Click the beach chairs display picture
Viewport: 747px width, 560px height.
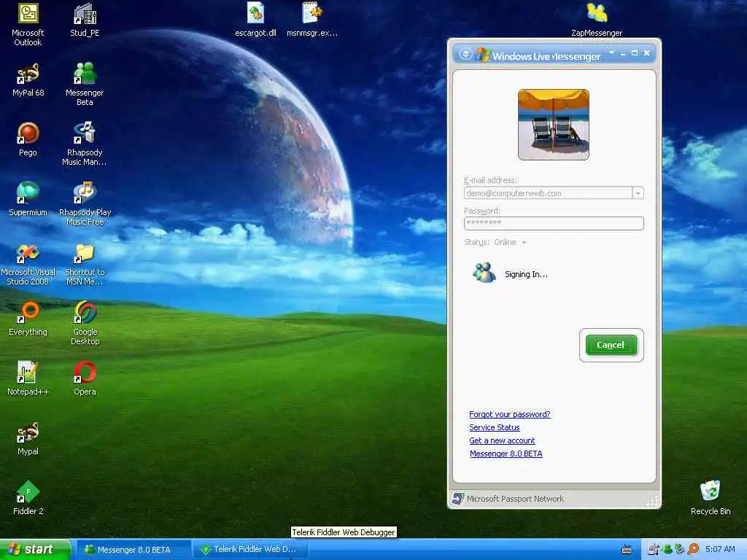point(554,124)
